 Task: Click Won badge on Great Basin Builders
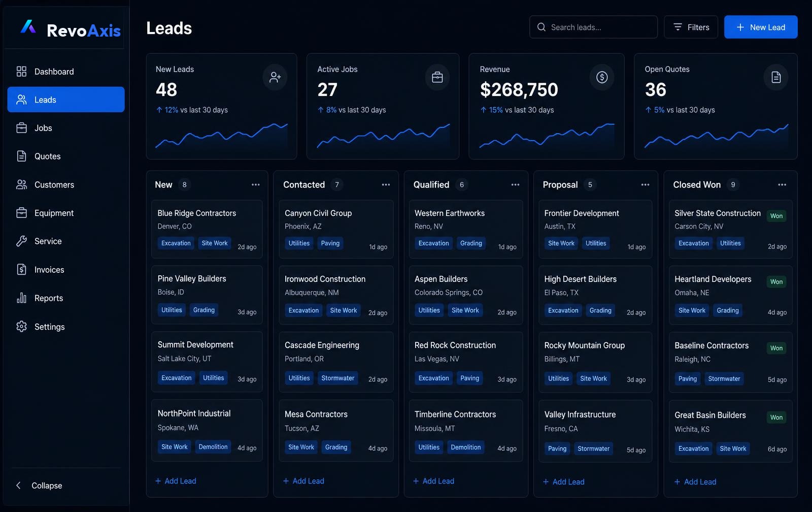coord(776,418)
